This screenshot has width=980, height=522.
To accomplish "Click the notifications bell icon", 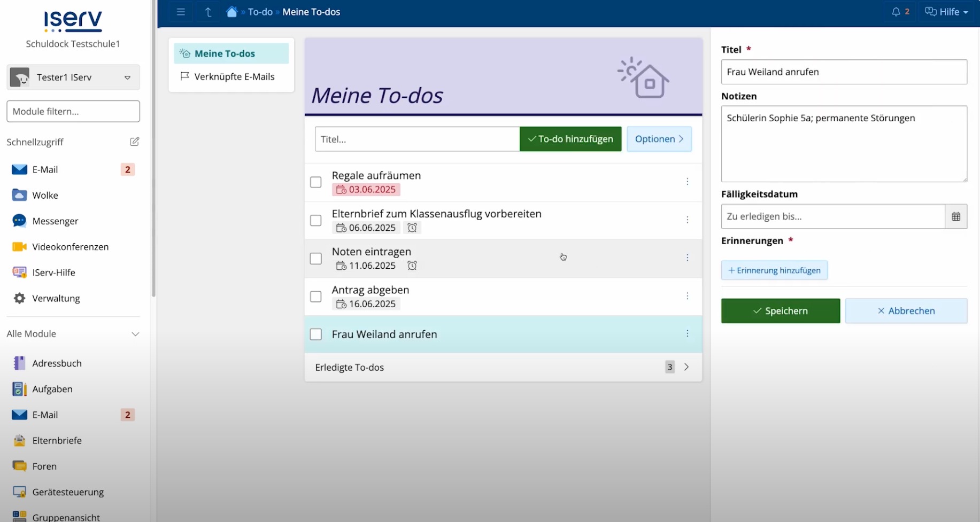I will [896, 12].
